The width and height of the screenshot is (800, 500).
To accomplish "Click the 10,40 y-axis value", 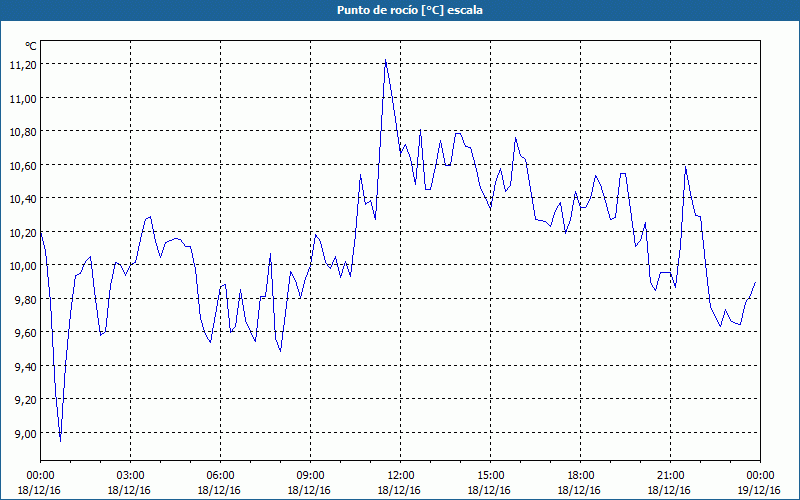I will tap(23, 198).
